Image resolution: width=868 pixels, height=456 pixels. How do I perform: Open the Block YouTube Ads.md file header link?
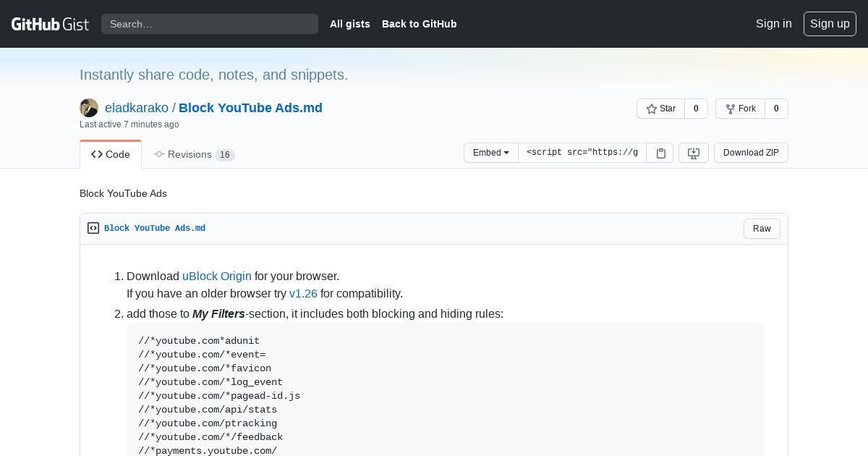click(155, 228)
